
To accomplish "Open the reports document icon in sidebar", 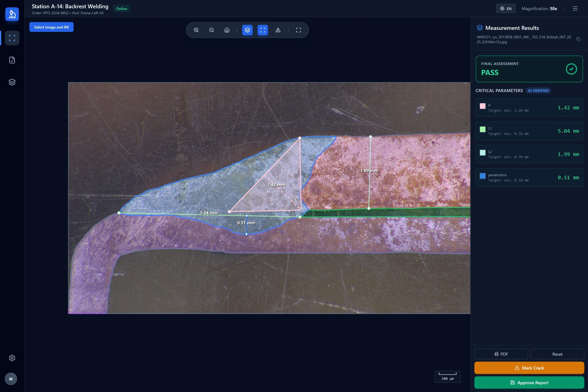I will pos(12,60).
